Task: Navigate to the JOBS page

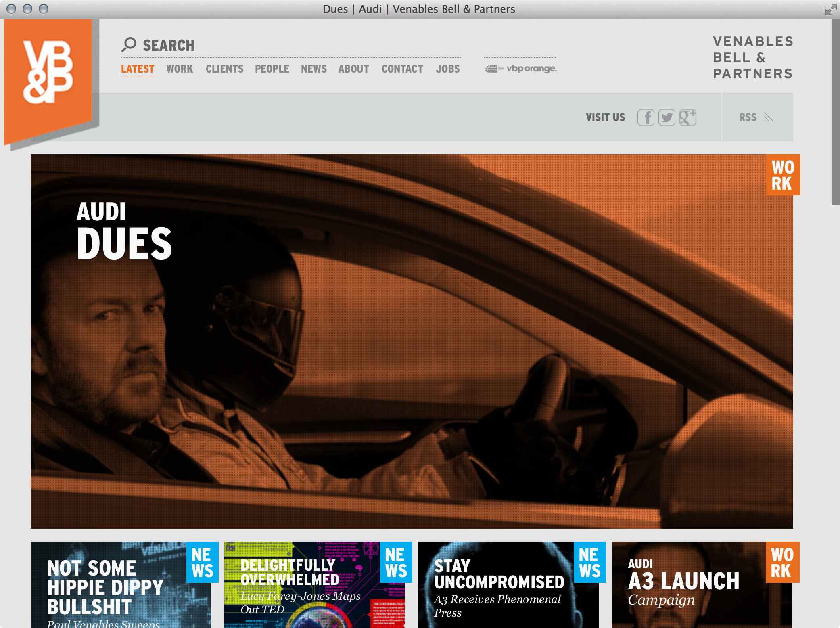Action: 447,69
